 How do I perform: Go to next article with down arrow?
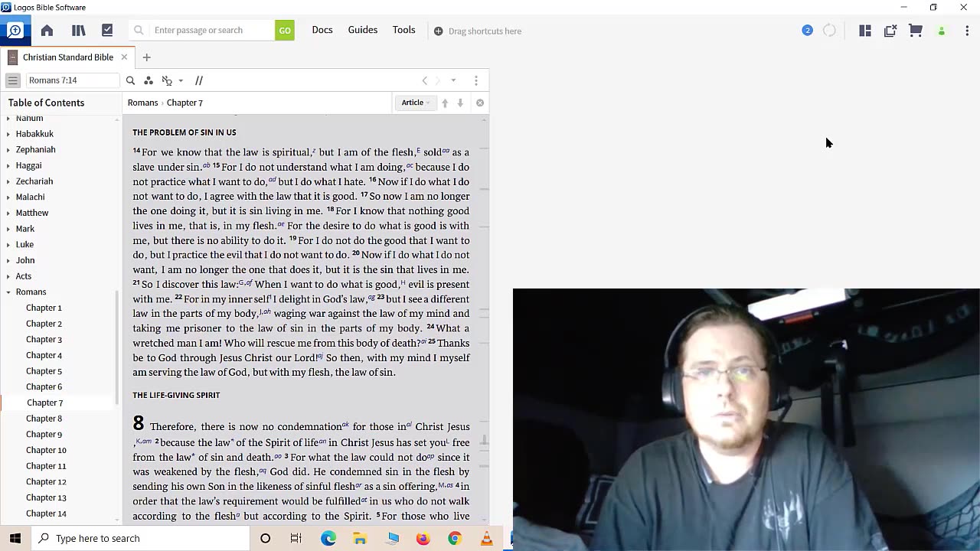[x=460, y=103]
